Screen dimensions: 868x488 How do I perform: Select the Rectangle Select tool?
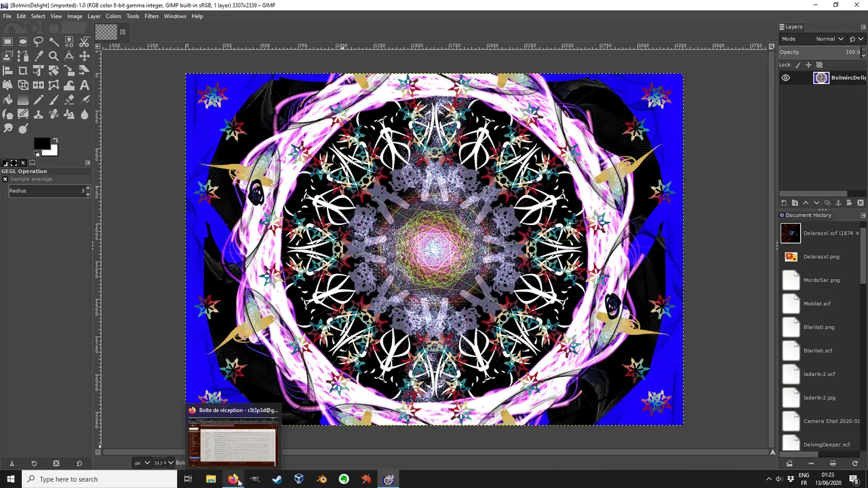point(7,41)
